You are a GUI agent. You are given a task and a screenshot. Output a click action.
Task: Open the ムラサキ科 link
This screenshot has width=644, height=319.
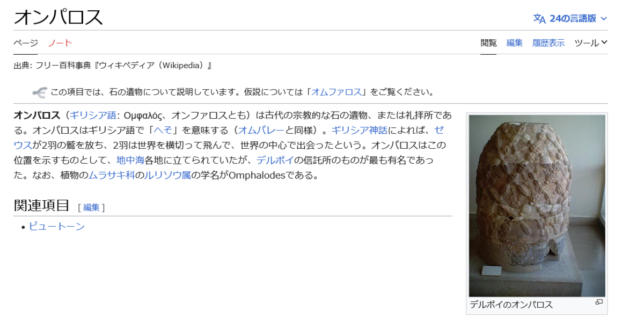click(x=112, y=176)
